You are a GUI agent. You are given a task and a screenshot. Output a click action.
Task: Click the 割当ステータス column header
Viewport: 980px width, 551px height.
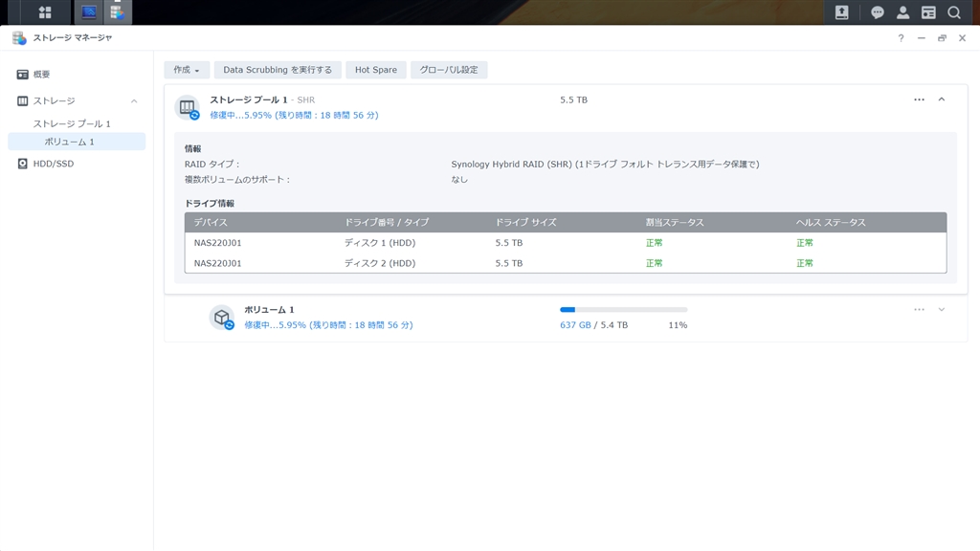675,222
